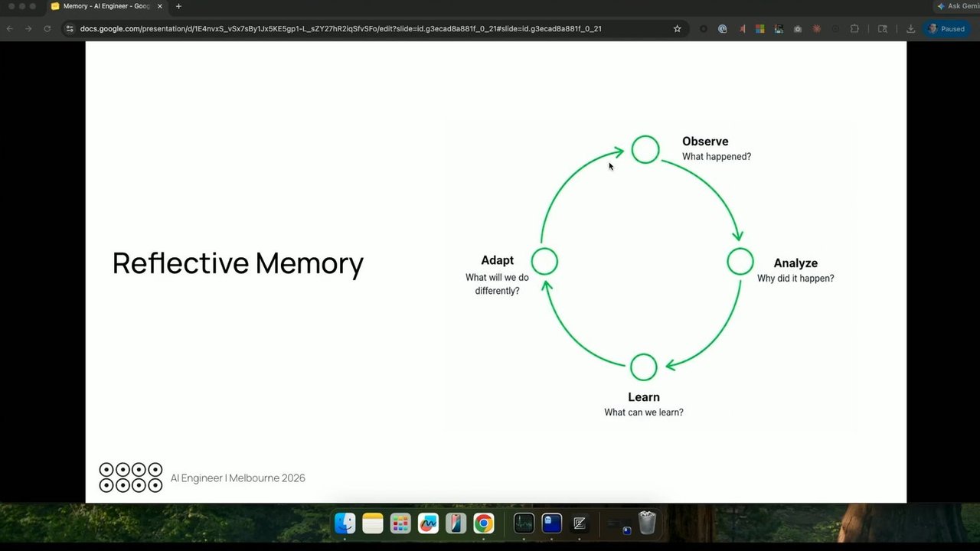Click the camera screenshot extension icon
980x551 pixels.
pyautogui.click(x=798, y=29)
